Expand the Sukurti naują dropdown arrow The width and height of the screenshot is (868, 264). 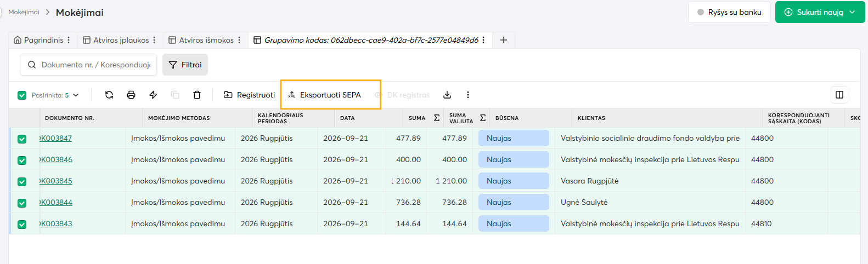[x=852, y=12]
